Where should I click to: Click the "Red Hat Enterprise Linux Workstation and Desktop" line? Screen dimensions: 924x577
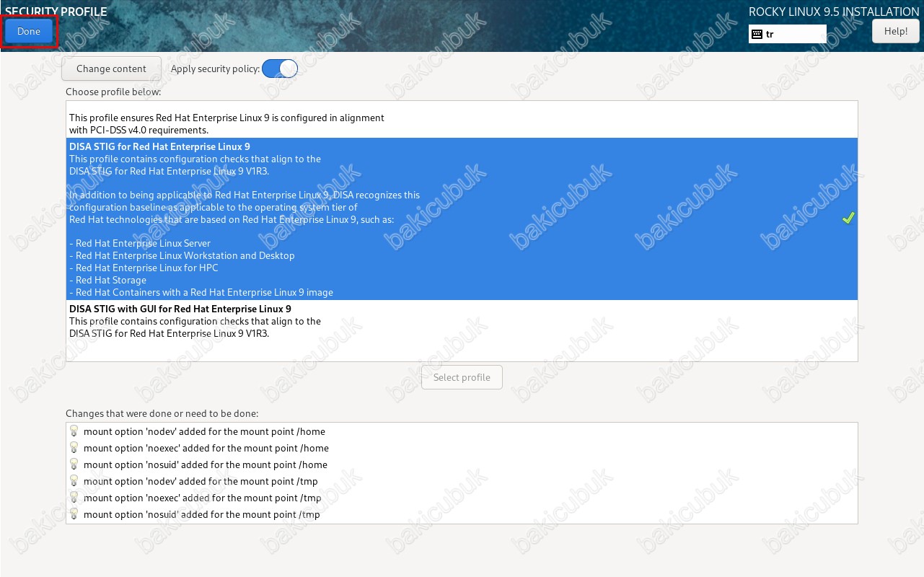(x=182, y=256)
